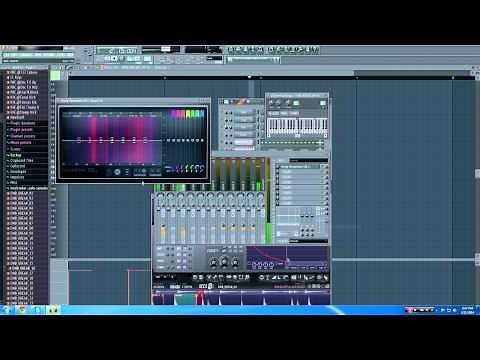Click the piano keyboard in Channel settings
The height and width of the screenshot is (360, 480).
(x=297, y=127)
